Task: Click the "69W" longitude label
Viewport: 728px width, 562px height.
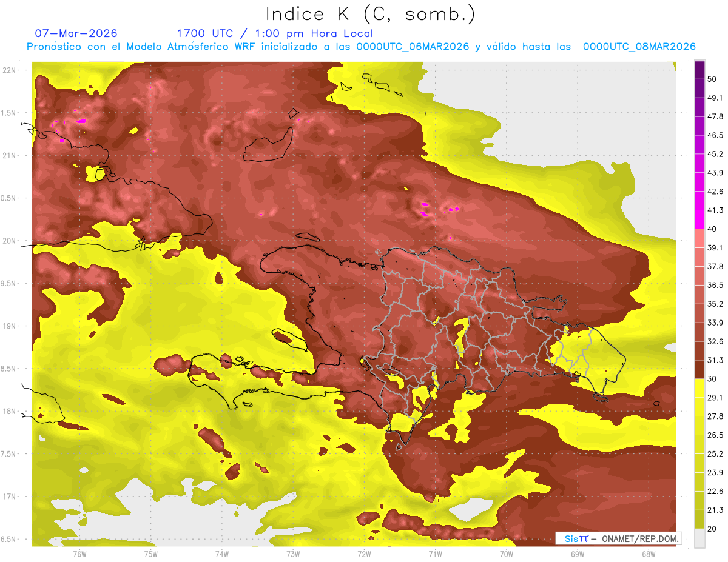Action: pyautogui.click(x=578, y=554)
